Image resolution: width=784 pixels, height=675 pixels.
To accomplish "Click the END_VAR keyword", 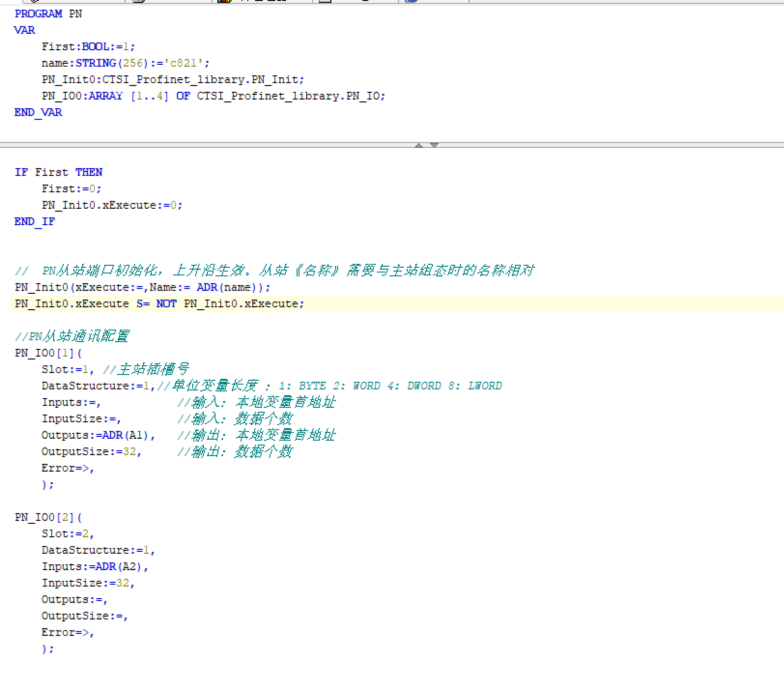I will 38,113.
